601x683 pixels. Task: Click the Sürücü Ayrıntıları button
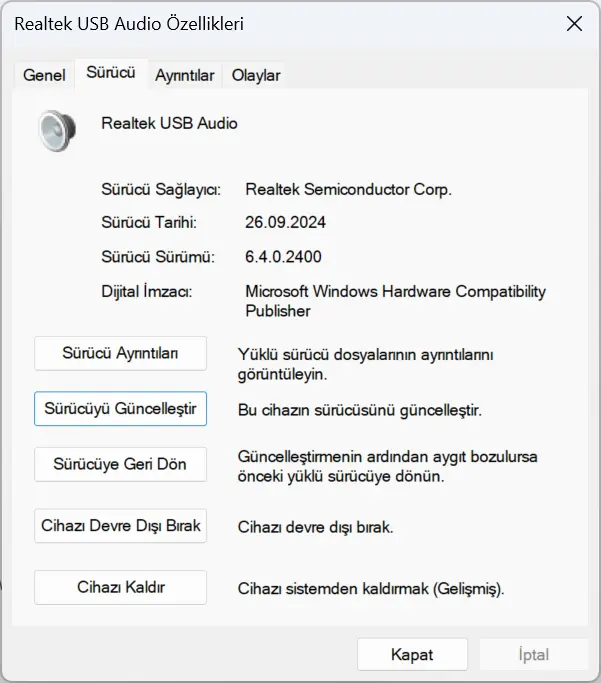point(120,353)
